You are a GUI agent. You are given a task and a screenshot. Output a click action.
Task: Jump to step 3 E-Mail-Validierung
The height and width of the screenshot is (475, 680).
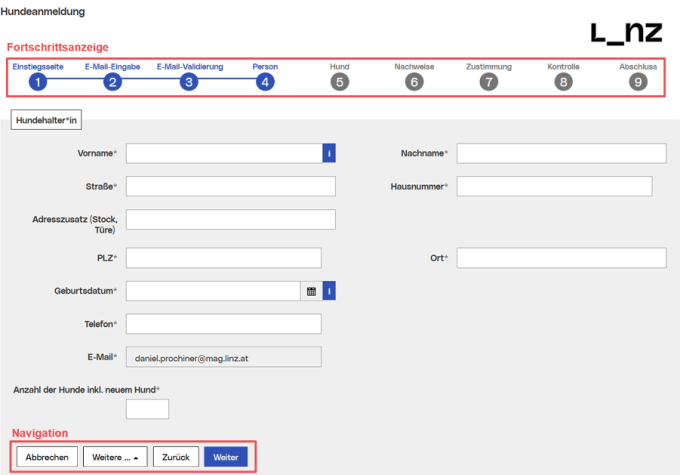(x=189, y=82)
